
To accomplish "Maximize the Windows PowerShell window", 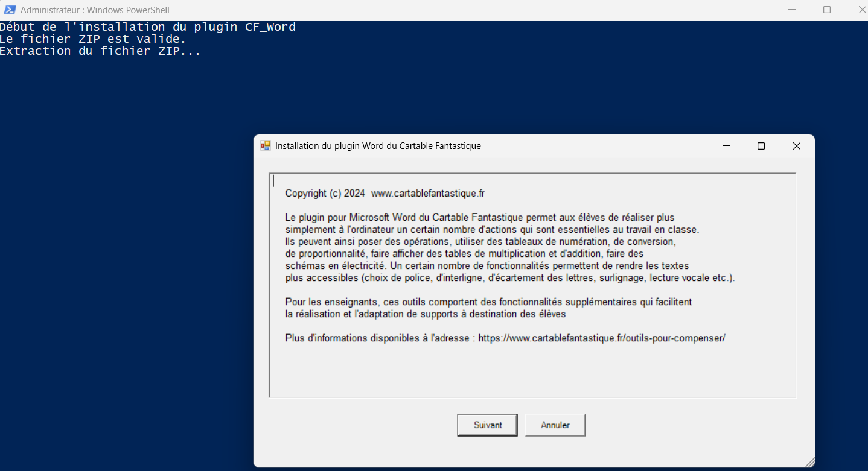I will pos(827,10).
